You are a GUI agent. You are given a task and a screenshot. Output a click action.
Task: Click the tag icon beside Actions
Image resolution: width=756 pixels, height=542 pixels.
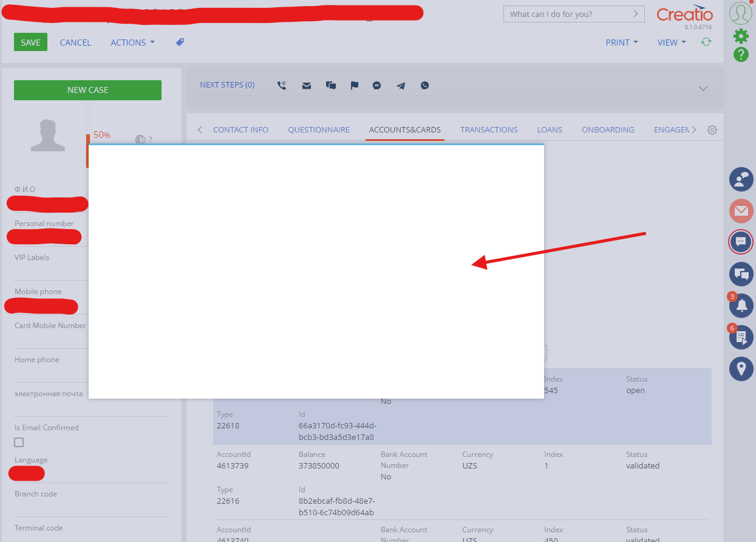(x=180, y=42)
